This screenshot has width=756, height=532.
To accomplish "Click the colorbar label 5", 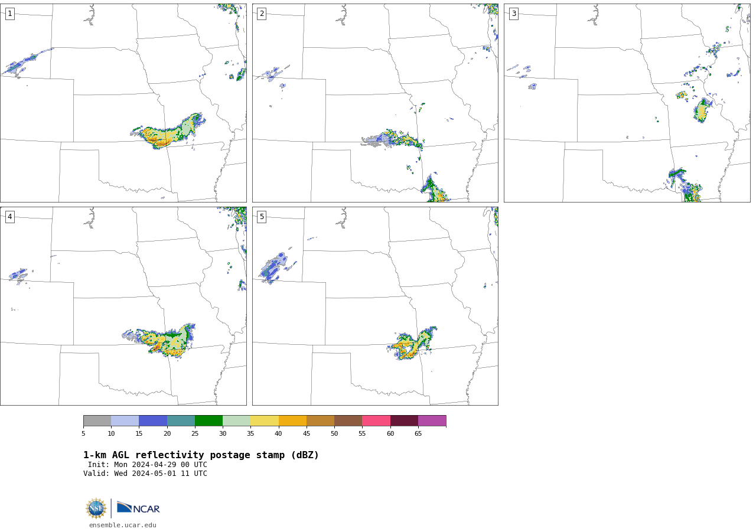I will 83,433.
